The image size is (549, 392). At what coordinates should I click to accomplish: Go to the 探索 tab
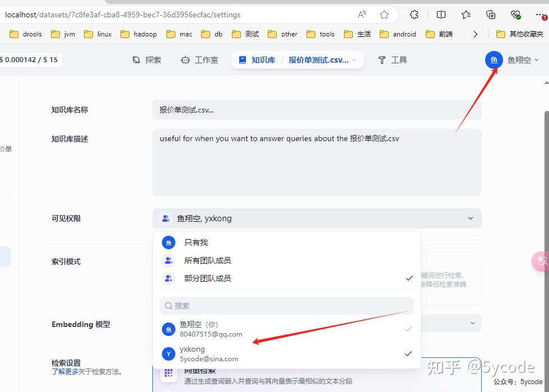click(147, 60)
